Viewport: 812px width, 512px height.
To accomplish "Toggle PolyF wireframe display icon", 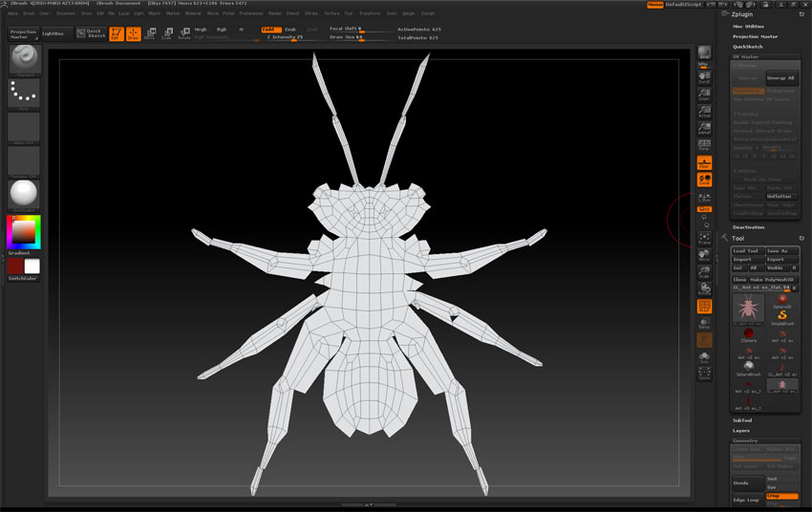I will [x=704, y=307].
